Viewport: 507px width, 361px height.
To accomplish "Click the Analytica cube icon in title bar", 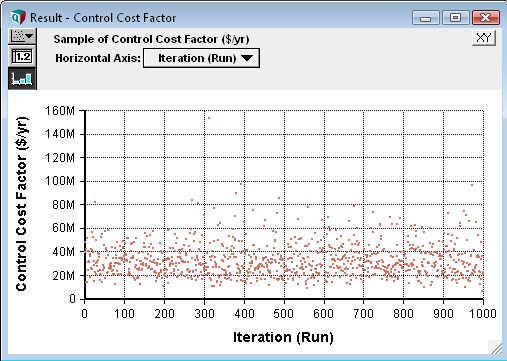I will (x=18, y=17).
